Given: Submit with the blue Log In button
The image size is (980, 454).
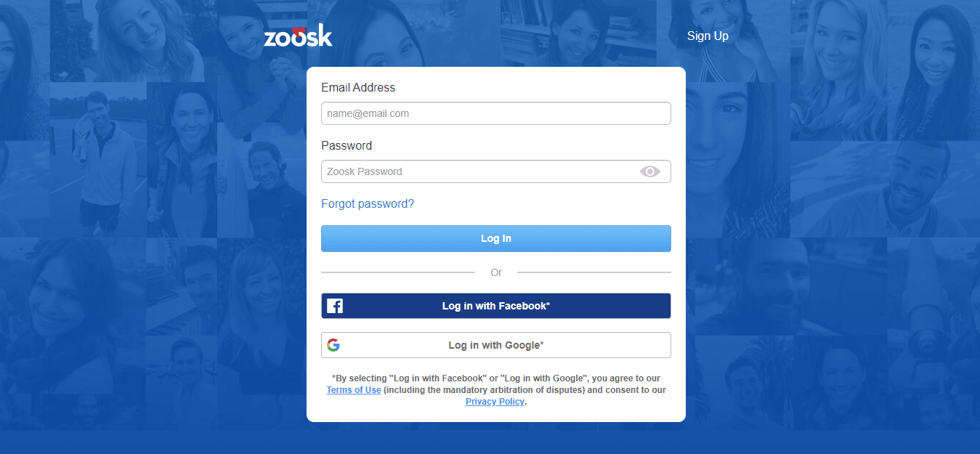Looking at the screenshot, I should point(496,238).
